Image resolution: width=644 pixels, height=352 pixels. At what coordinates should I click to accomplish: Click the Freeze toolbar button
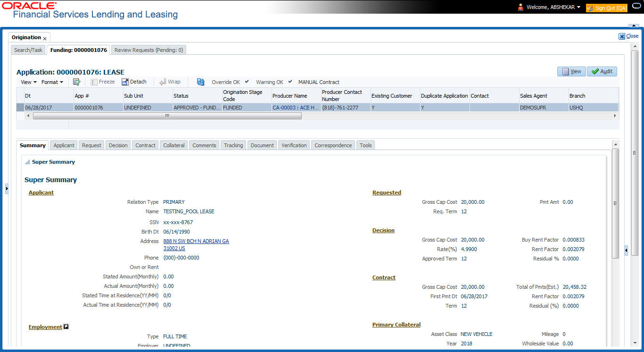(103, 82)
